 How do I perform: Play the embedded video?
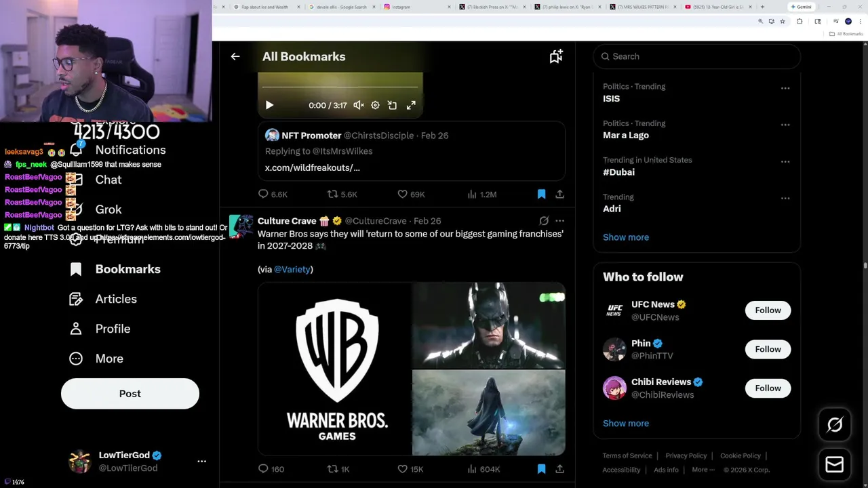click(269, 105)
